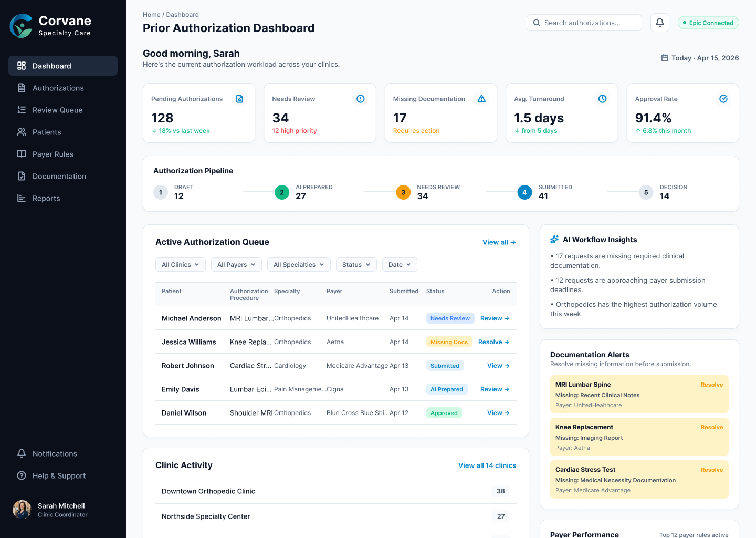Open the All Specialties dropdown
Screen dimensions: 756x538
pyautogui.click(x=299, y=265)
